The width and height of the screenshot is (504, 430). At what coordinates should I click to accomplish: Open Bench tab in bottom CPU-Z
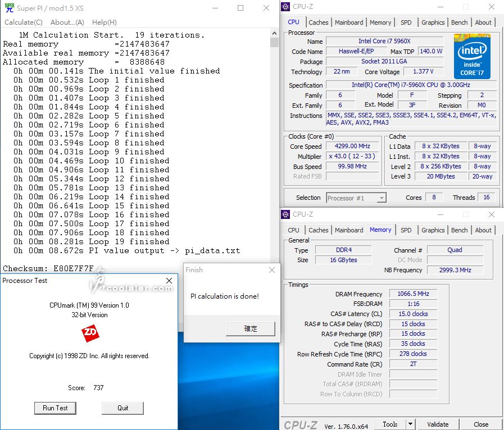tap(459, 230)
